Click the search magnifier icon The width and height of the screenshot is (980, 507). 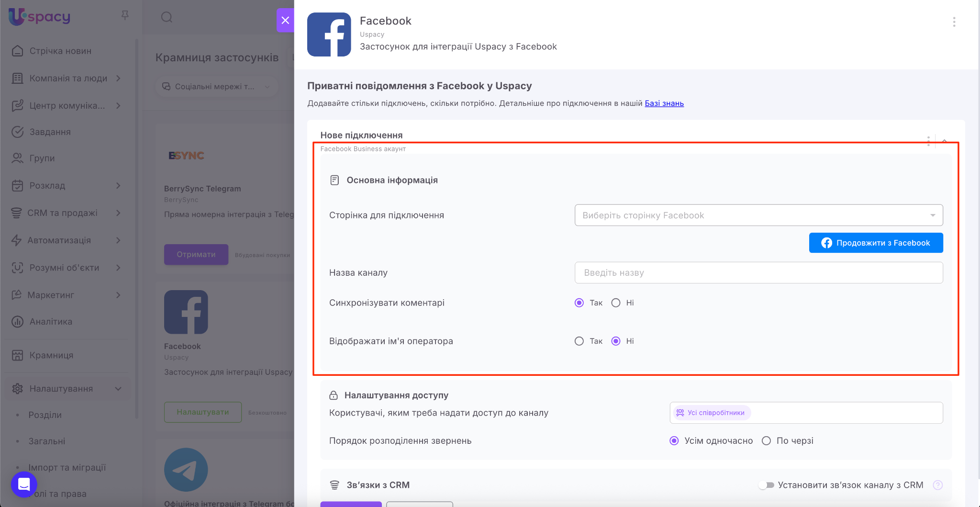(x=167, y=18)
